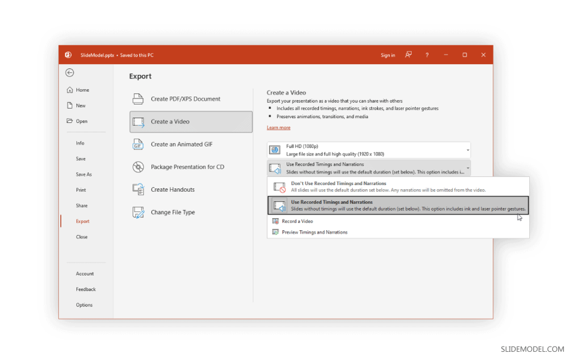Screen dimensions: 588x364
Task: Click the Export page heading
Action: point(141,76)
